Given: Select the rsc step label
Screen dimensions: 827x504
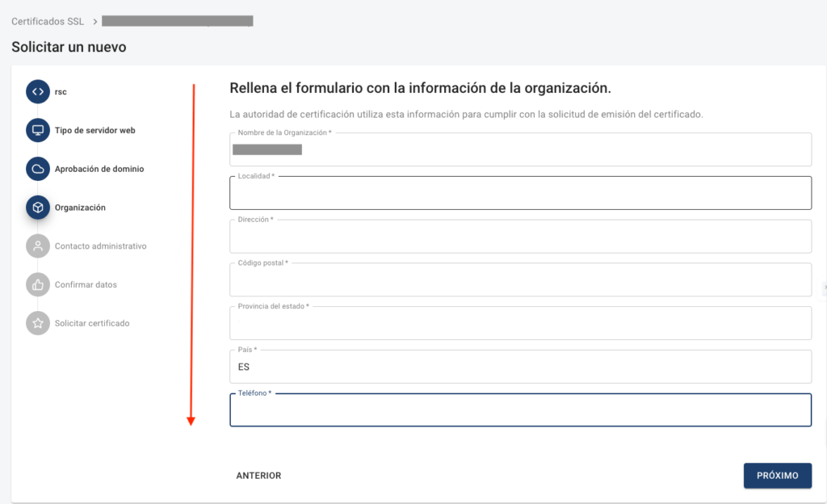Looking at the screenshot, I should (61, 92).
